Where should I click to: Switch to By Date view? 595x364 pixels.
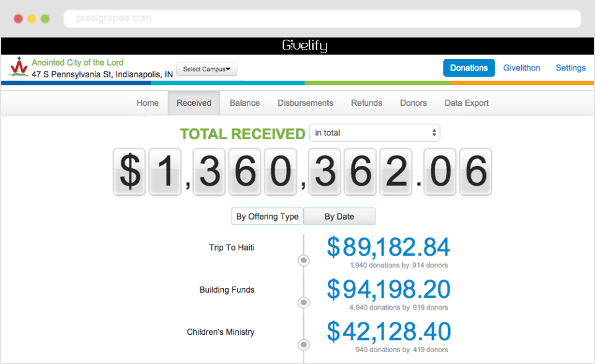[x=339, y=216]
